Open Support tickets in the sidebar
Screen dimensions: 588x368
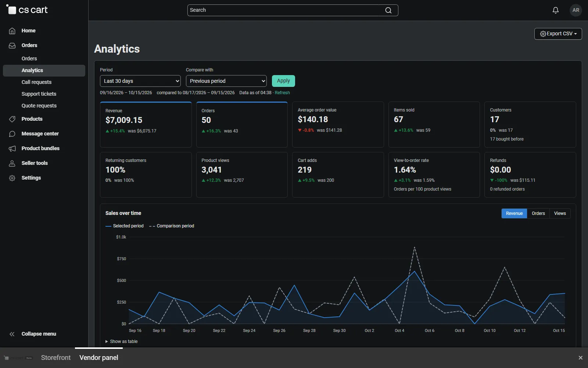tap(39, 94)
